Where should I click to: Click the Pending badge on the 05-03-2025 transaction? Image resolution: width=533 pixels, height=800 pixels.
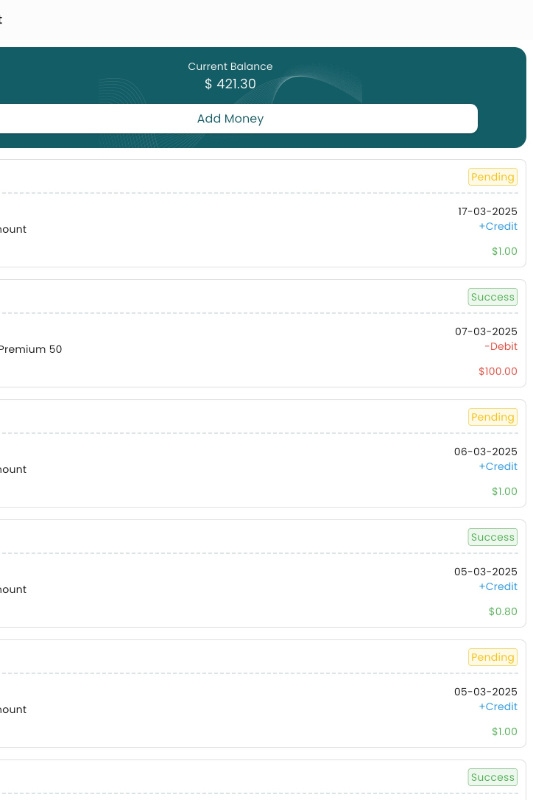point(493,657)
